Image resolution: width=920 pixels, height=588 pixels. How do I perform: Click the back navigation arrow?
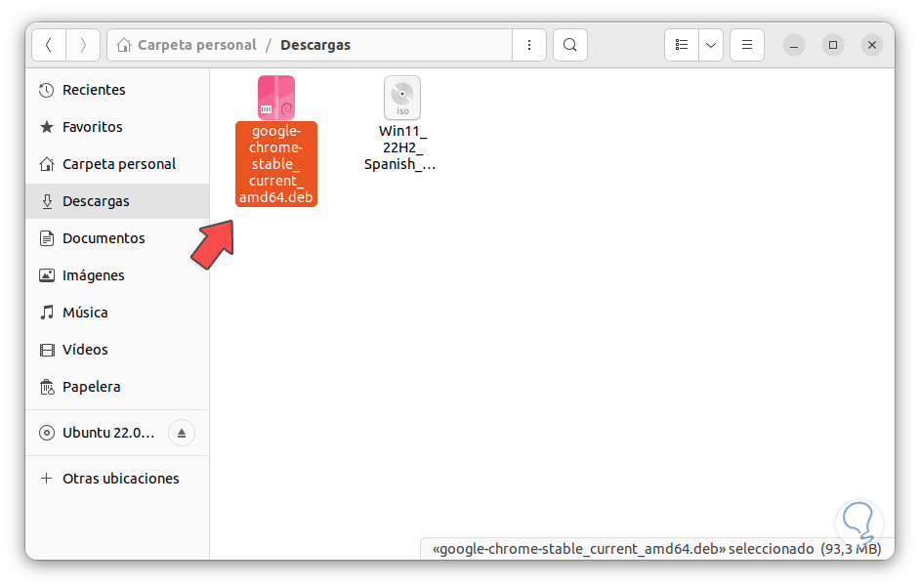point(49,44)
